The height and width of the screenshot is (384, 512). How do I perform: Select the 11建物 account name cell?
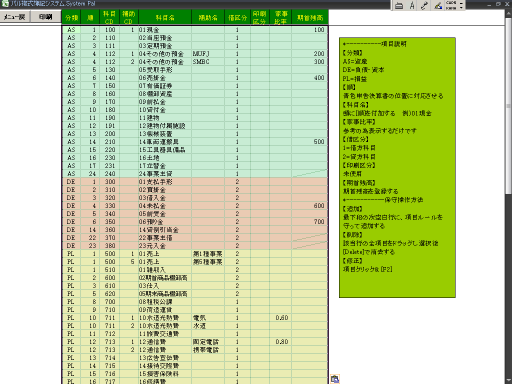[165, 118]
